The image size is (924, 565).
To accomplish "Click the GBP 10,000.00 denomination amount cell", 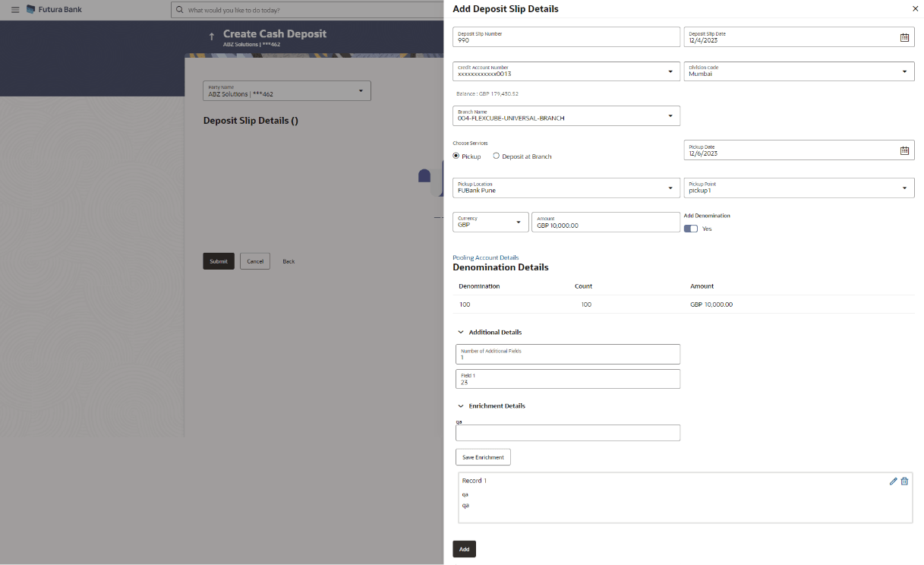I will point(711,305).
